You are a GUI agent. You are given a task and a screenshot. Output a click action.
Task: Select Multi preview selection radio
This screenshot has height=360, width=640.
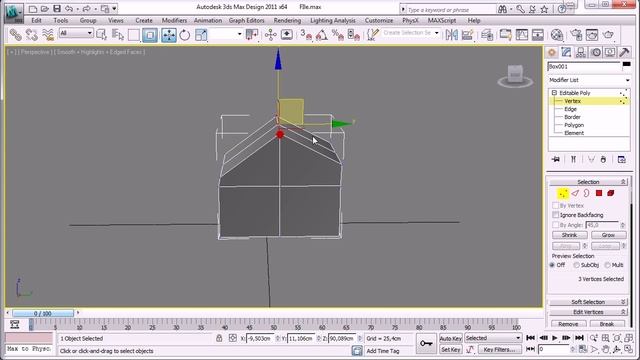pyautogui.click(x=607, y=265)
